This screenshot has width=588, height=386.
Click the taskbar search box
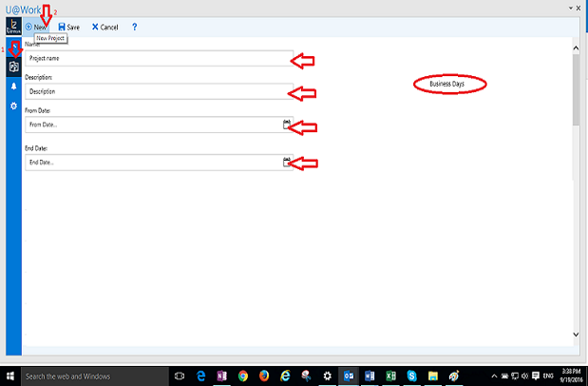95,376
